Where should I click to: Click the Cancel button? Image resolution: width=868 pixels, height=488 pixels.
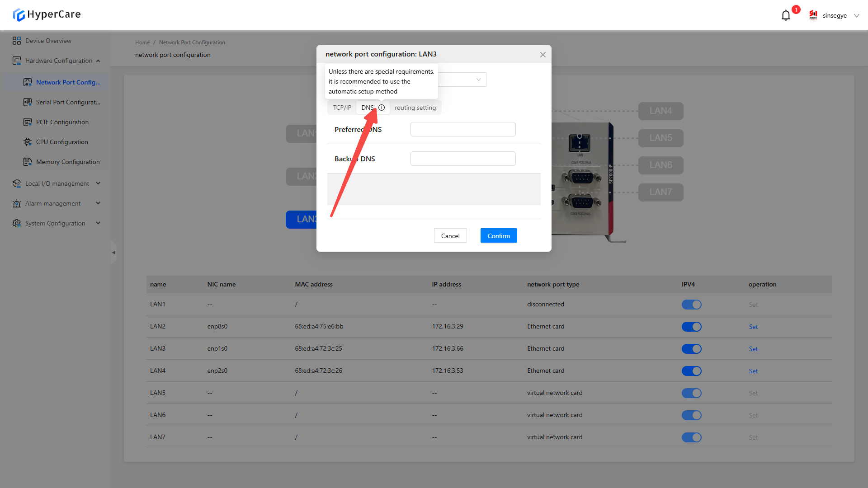click(450, 235)
